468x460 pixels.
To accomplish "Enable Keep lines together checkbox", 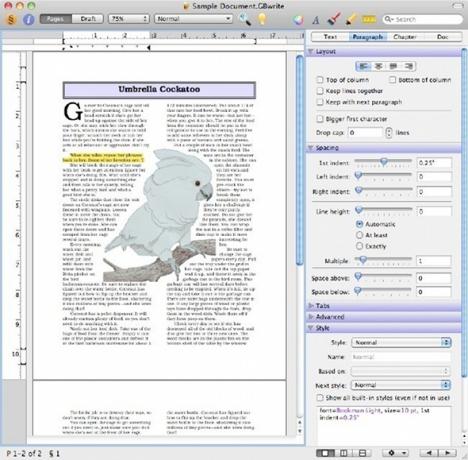I will (x=320, y=91).
